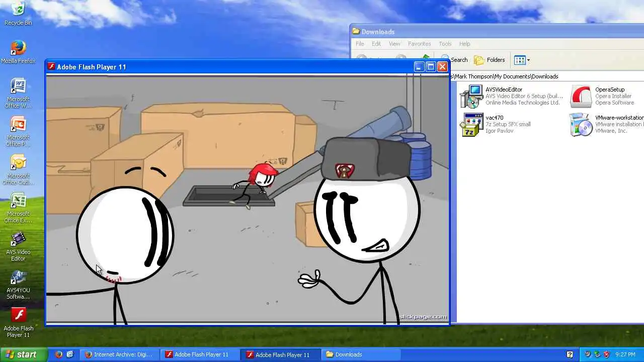Click the Firefox quick launch icon in taskbar
This screenshot has height=362, width=644.
point(59,354)
